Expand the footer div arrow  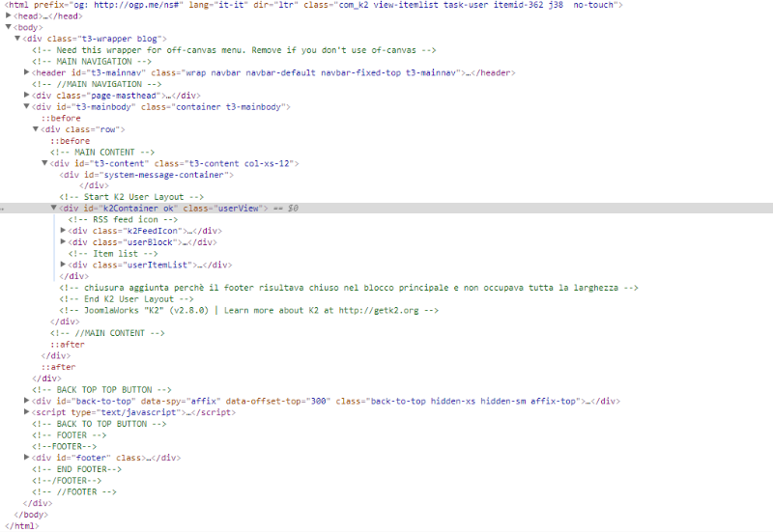[x=27, y=458]
